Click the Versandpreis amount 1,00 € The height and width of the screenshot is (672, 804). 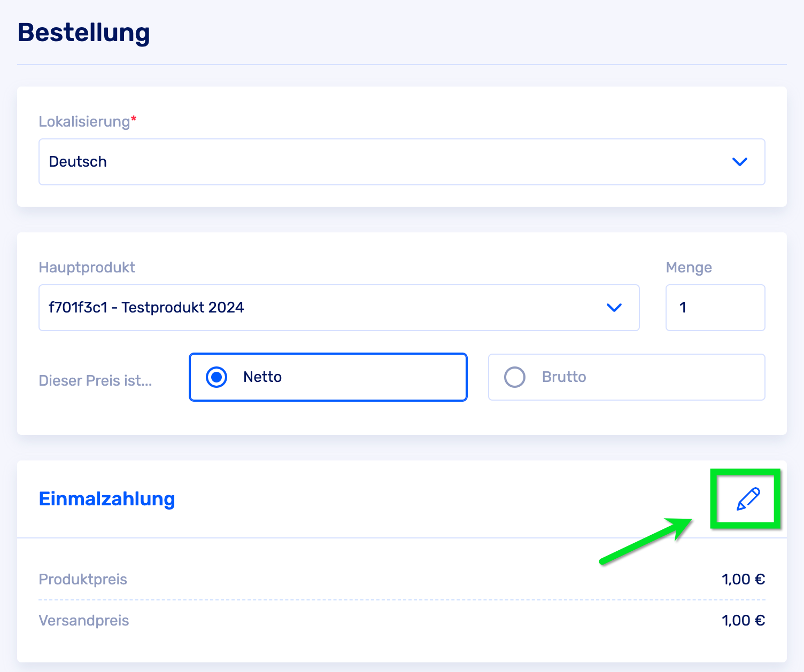743,621
